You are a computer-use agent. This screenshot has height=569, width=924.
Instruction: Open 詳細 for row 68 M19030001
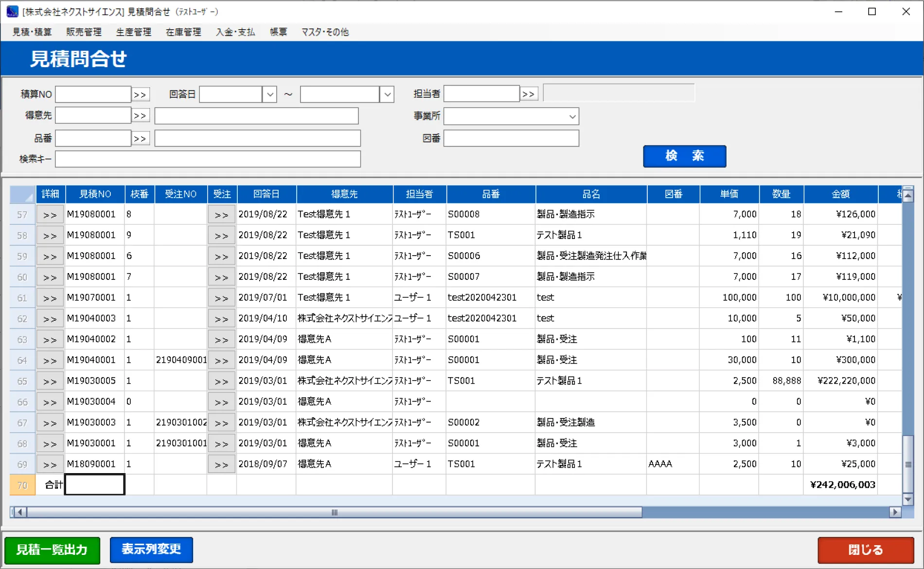(50, 444)
